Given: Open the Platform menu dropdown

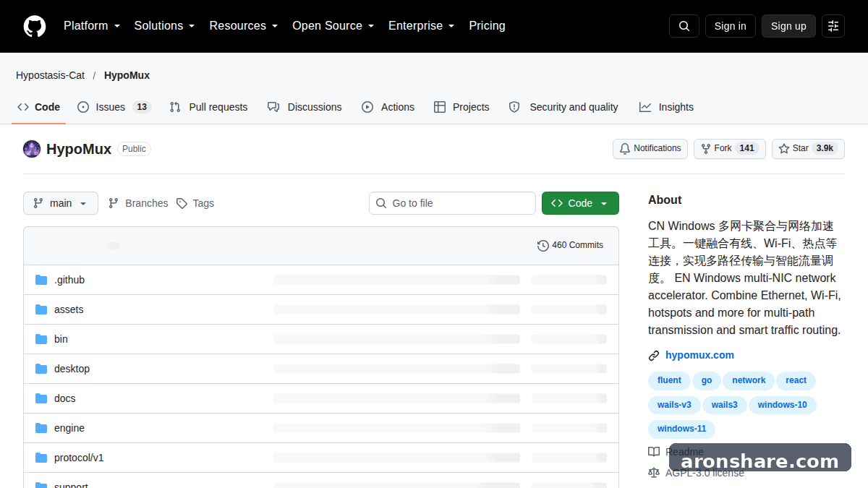Looking at the screenshot, I should (92, 26).
